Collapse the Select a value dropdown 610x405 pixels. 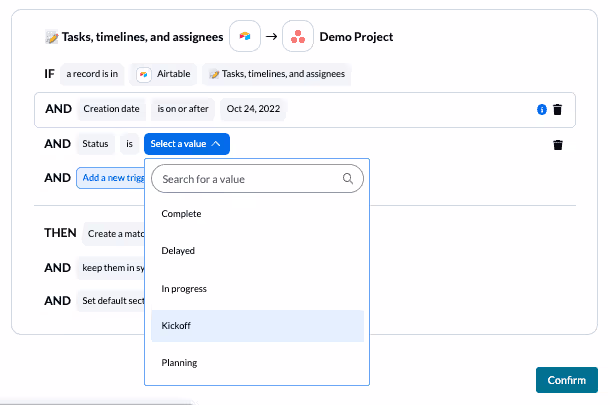click(187, 144)
